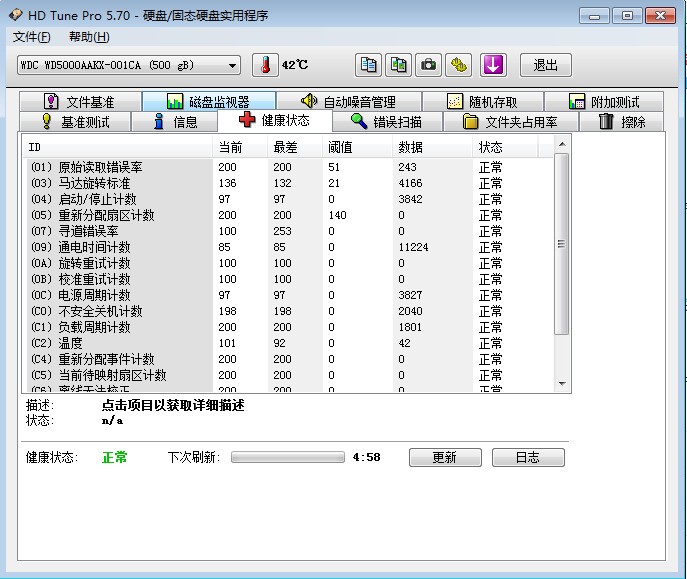Select the 健康状态 tab

point(275,120)
